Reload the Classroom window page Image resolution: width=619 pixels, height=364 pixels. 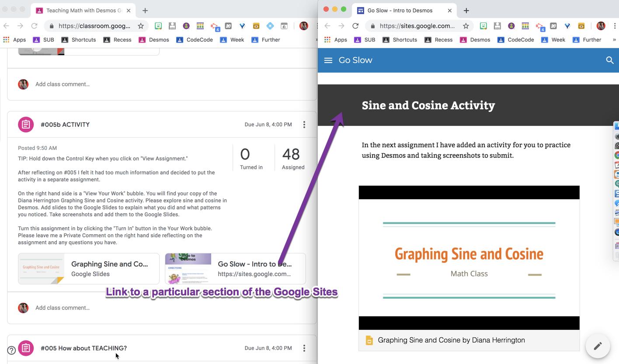[x=34, y=26]
